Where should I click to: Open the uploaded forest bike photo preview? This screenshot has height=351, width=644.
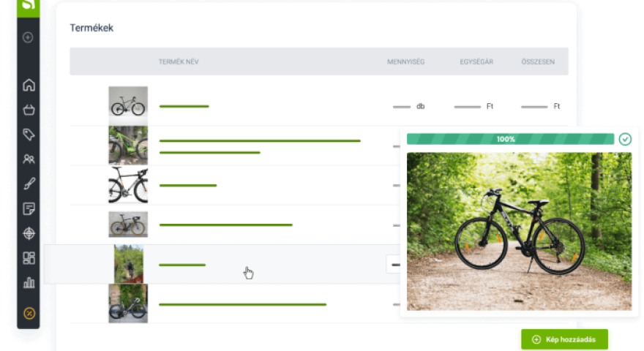tap(519, 231)
